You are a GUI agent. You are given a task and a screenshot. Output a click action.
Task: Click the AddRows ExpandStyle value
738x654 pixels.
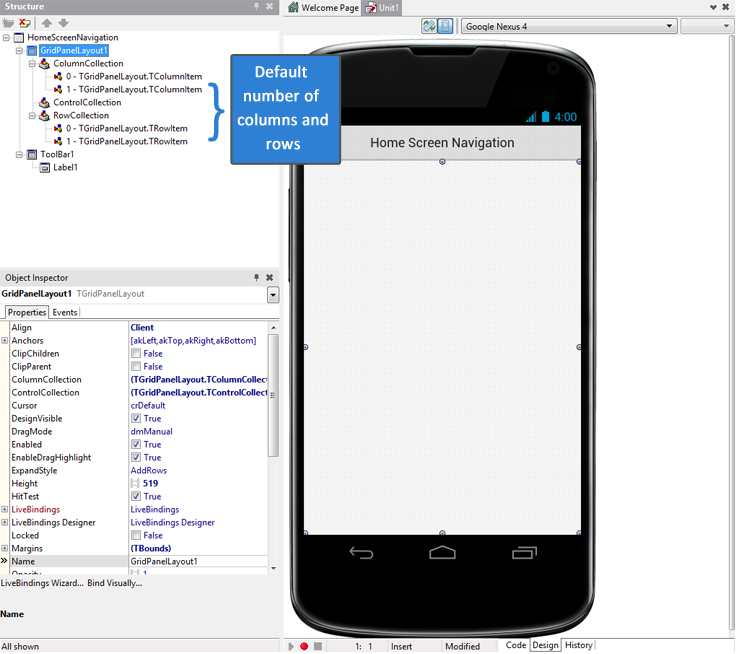[x=149, y=471]
